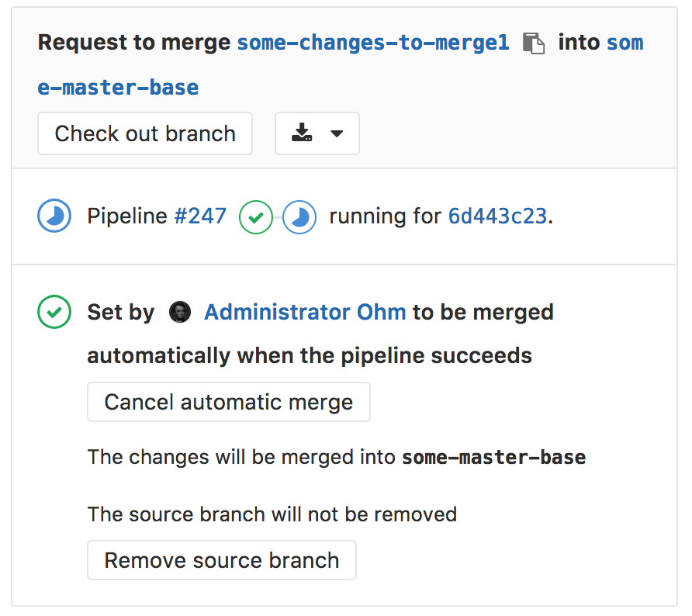Expand the download options caret arrow
The width and height of the screenshot is (692, 616).
(337, 133)
